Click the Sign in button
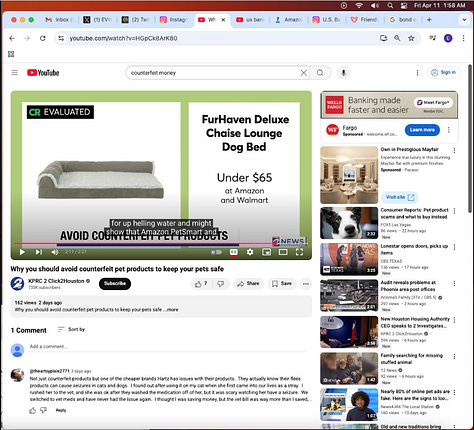Viewport: 474px width, 430px height. (443, 72)
